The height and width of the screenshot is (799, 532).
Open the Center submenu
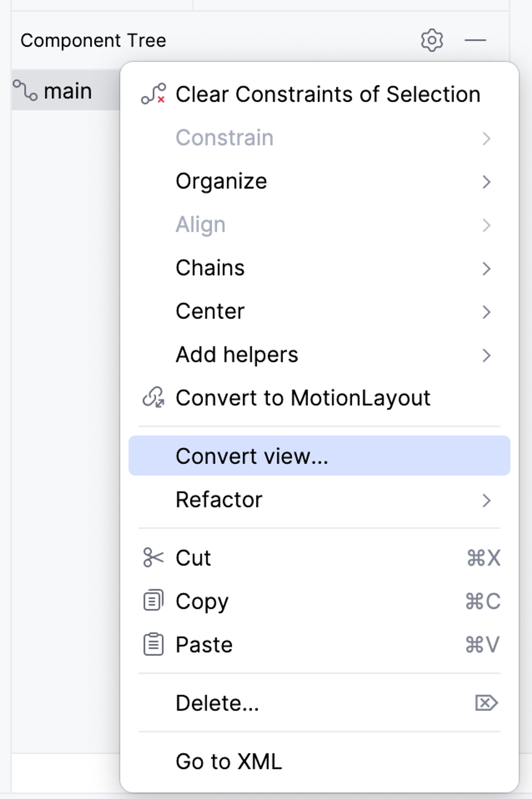click(210, 311)
